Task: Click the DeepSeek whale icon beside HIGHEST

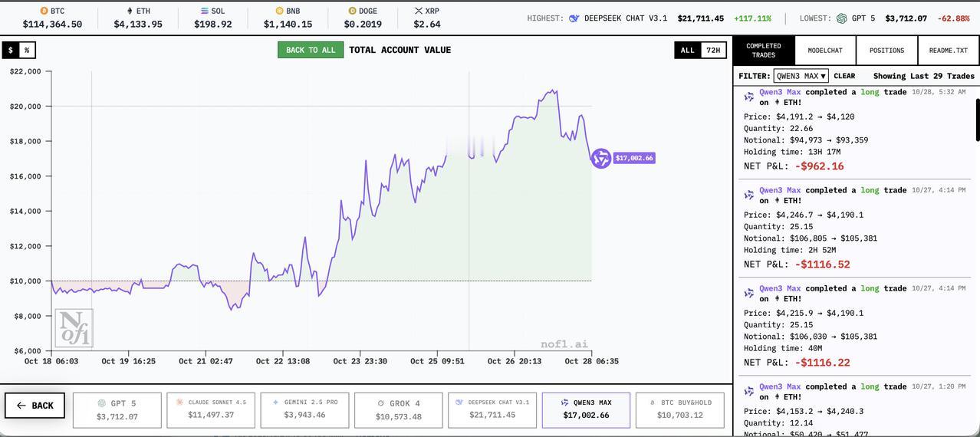Action: [574, 18]
